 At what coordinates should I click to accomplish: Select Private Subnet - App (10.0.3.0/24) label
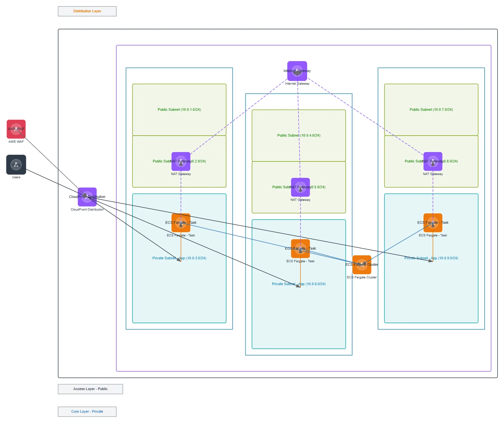point(179,258)
